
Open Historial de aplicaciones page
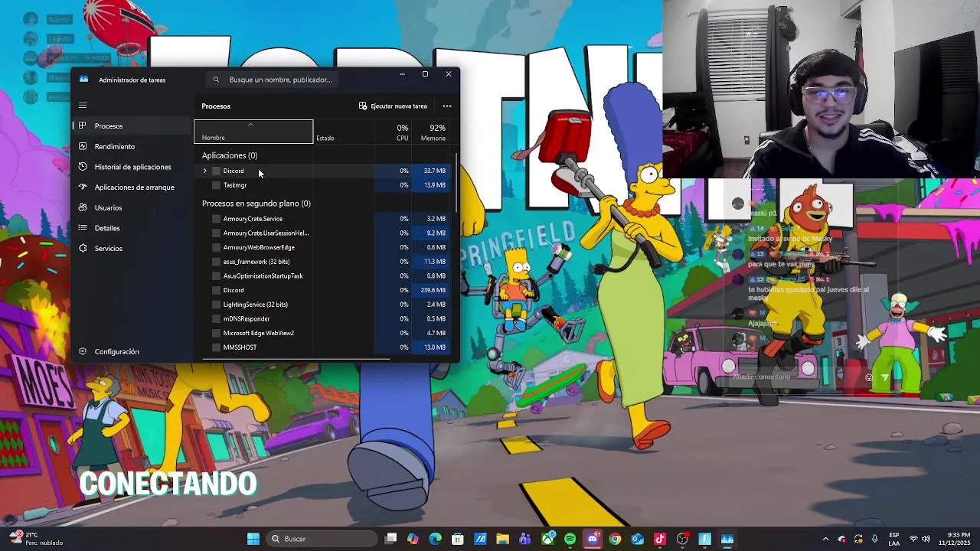click(x=131, y=167)
